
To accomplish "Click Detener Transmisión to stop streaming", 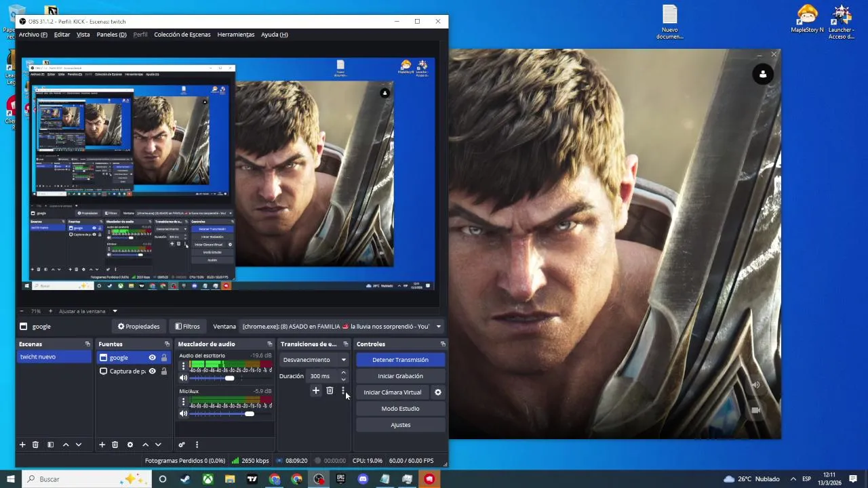I will 400,360.
